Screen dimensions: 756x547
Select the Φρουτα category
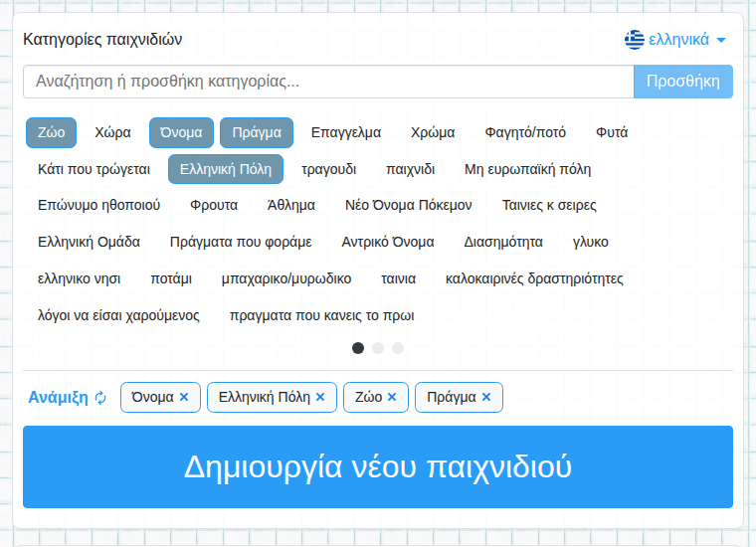coord(214,205)
